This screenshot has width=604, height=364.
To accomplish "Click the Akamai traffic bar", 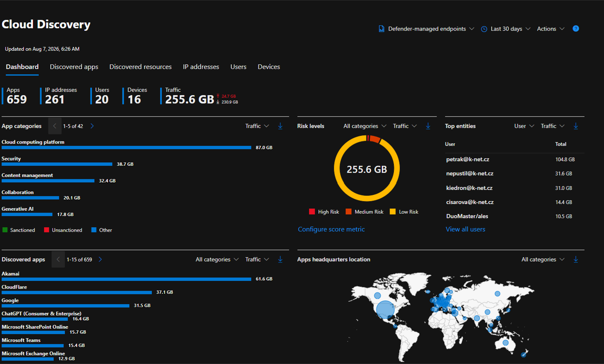I will click(x=126, y=279).
